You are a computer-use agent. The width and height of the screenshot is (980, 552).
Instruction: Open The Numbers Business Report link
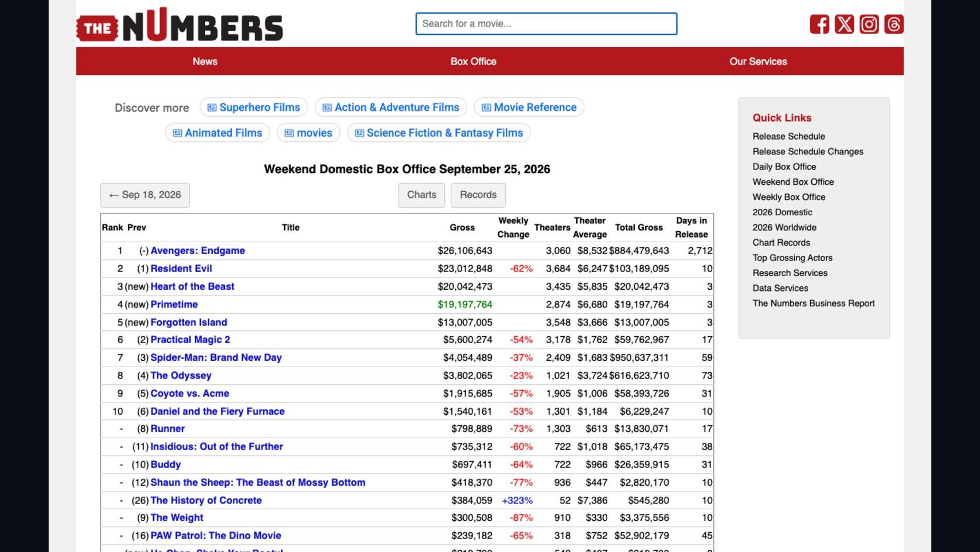[x=814, y=304]
